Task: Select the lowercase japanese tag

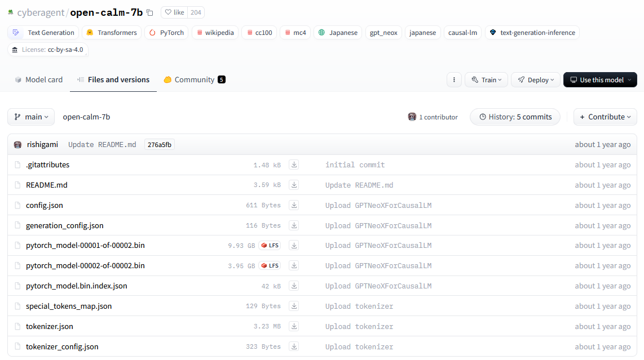Action: pos(422,33)
